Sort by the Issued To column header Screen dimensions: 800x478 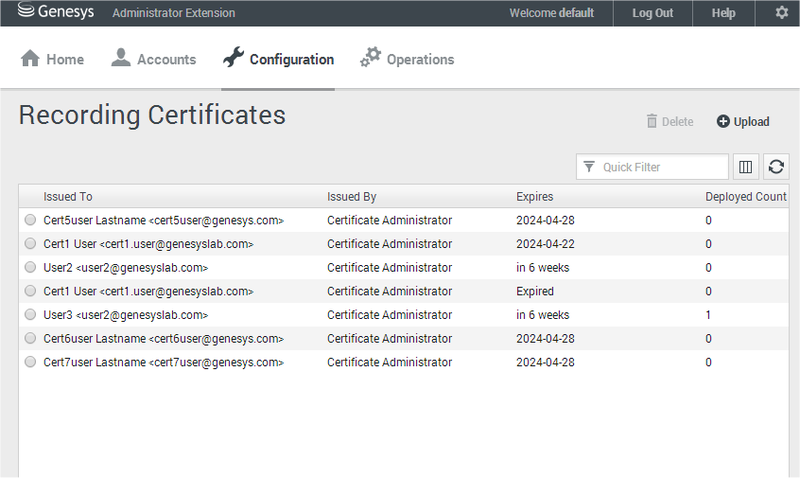pos(68,197)
